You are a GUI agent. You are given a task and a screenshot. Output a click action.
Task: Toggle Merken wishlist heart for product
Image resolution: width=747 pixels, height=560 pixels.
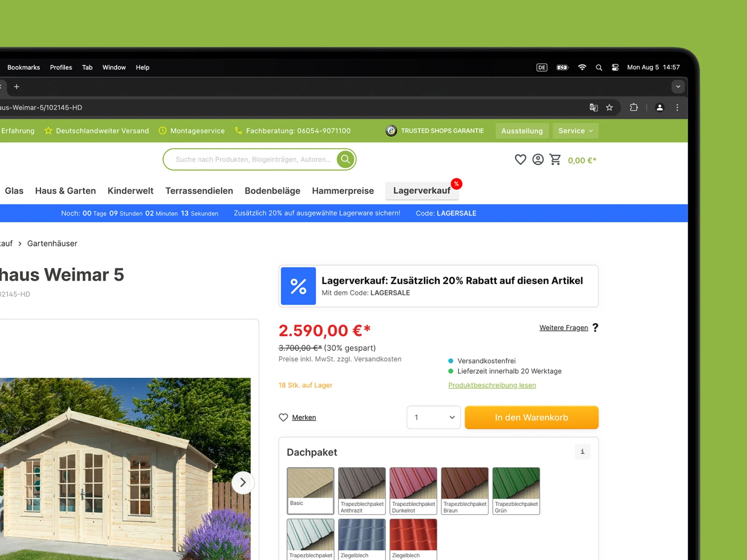(283, 417)
